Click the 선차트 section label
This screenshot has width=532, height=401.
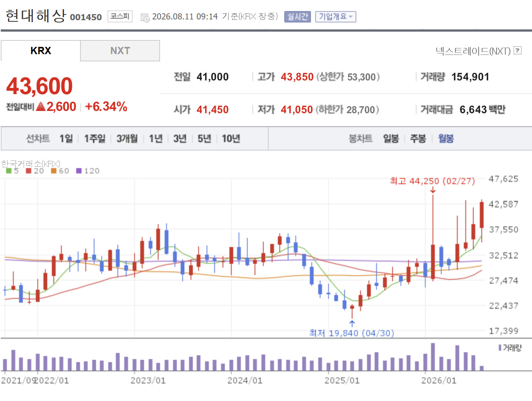tap(38, 139)
